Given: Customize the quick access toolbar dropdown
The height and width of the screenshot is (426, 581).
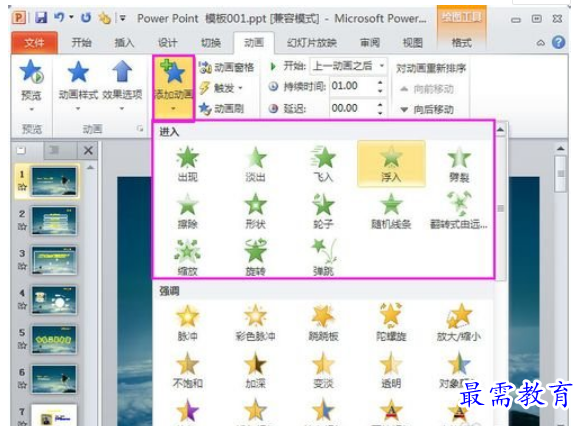Looking at the screenshot, I should tap(123, 18).
